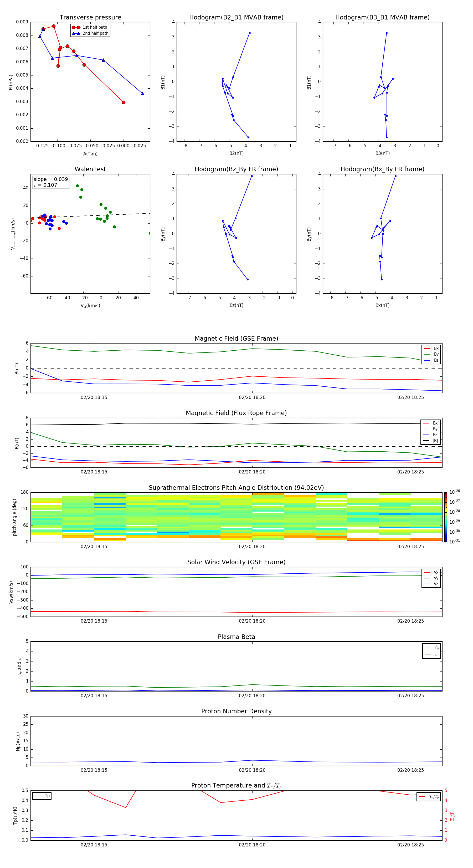Click the "Transverse pressure" plot title
The width and height of the screenshot is (473, 868).
tap(90, 18)
